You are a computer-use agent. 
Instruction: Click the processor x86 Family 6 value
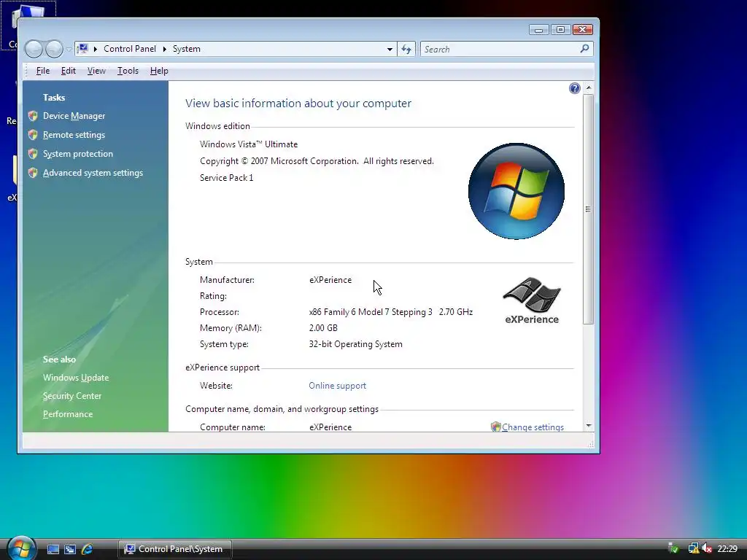point(391,312)
